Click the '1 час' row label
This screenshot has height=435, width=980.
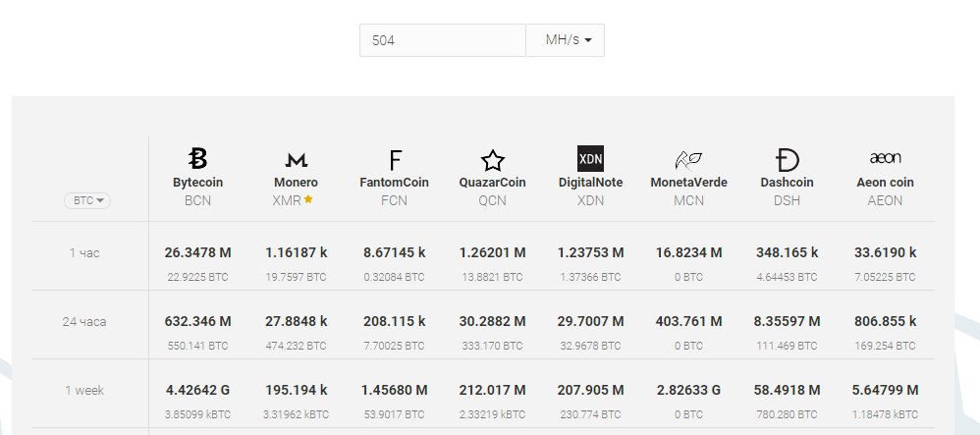[x=84, y=253]
